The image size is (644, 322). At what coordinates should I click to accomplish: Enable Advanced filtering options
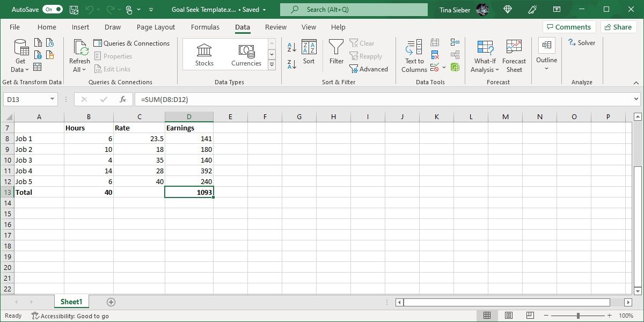pyautogui.click(x=369, y=69)
